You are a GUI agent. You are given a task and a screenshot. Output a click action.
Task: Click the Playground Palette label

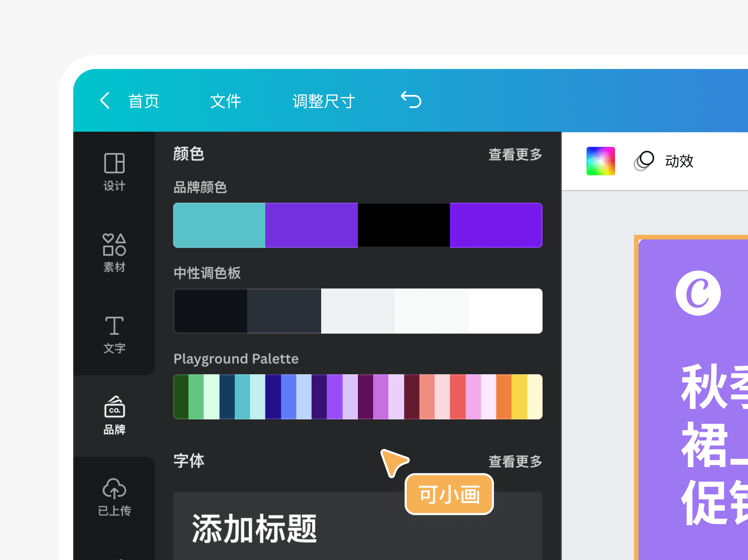click(x=236, y=359)
